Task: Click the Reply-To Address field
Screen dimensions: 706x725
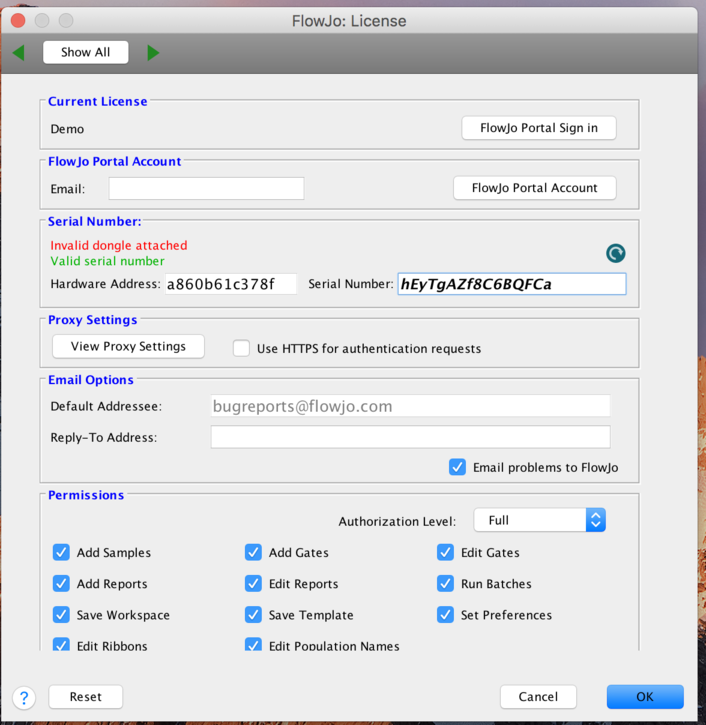Action: [x=411, y=437]
